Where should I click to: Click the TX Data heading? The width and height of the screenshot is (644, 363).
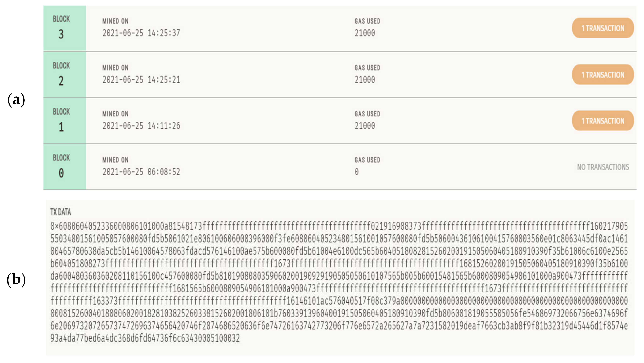click(61, 212)
